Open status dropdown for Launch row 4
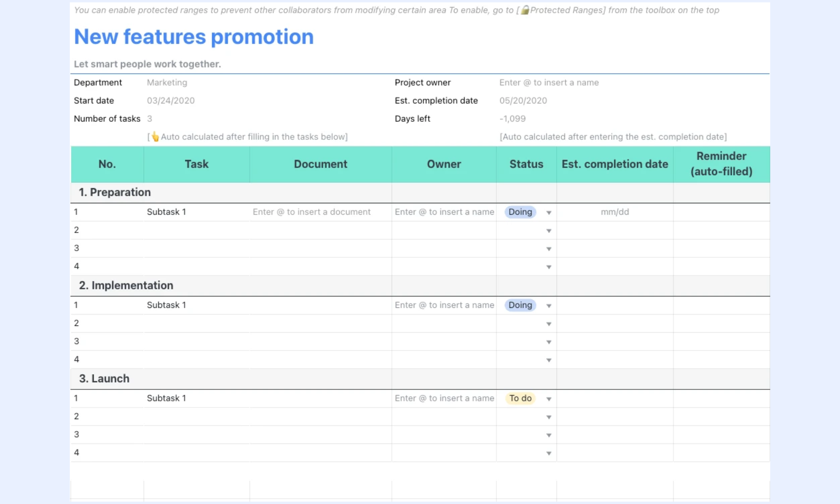 549,453
